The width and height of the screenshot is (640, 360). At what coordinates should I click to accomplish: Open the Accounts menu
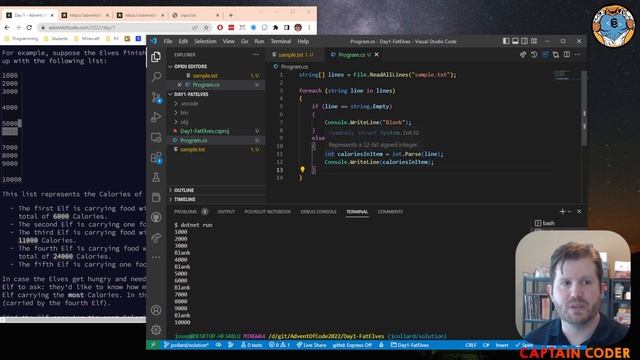[x=156, y=310]
